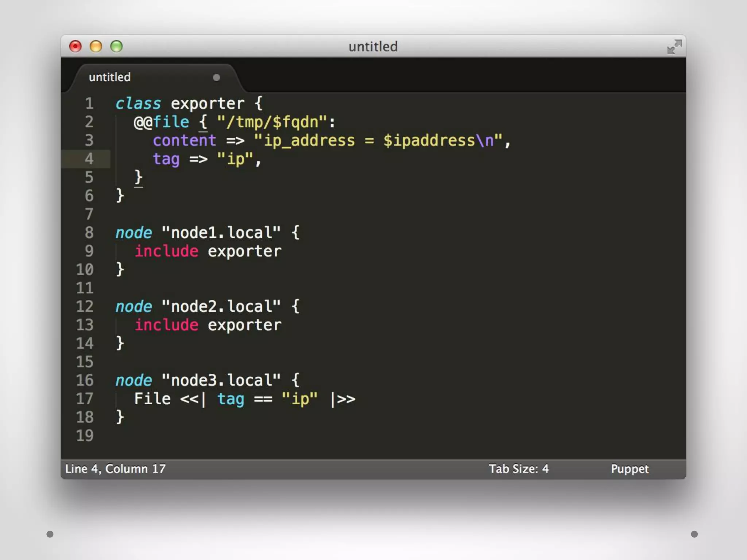
Task: Click closing brace on line 18
Action: (120, 417)
